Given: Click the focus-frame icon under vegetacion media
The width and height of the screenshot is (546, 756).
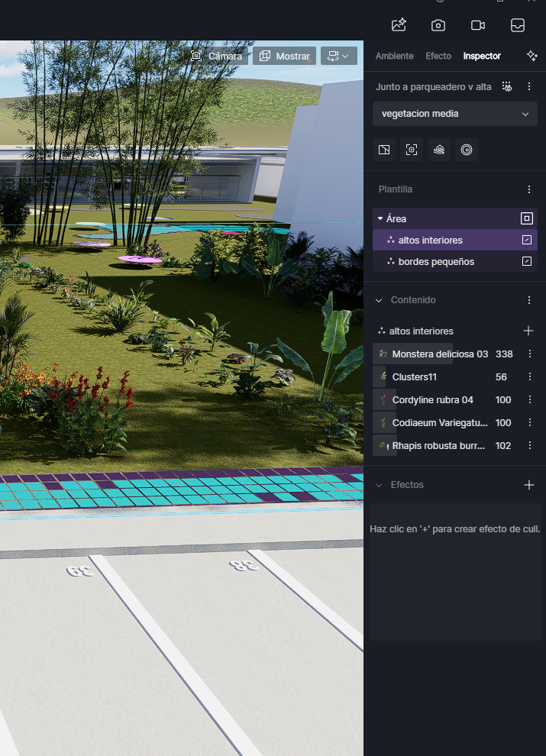Looking at the screenshot, I should click(x=412, y=150).
